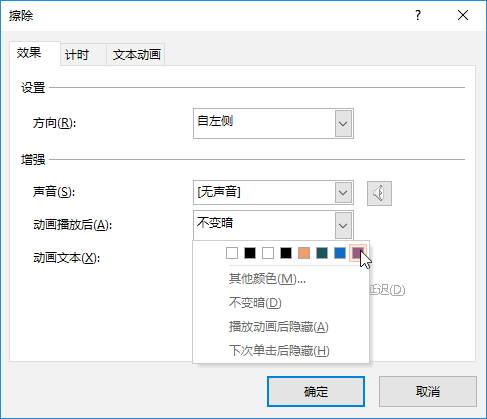The width and height of the screenshot is (487, 419).
Task: Click the 自左侧 direction combo box
Action: (x=273, y=123)
